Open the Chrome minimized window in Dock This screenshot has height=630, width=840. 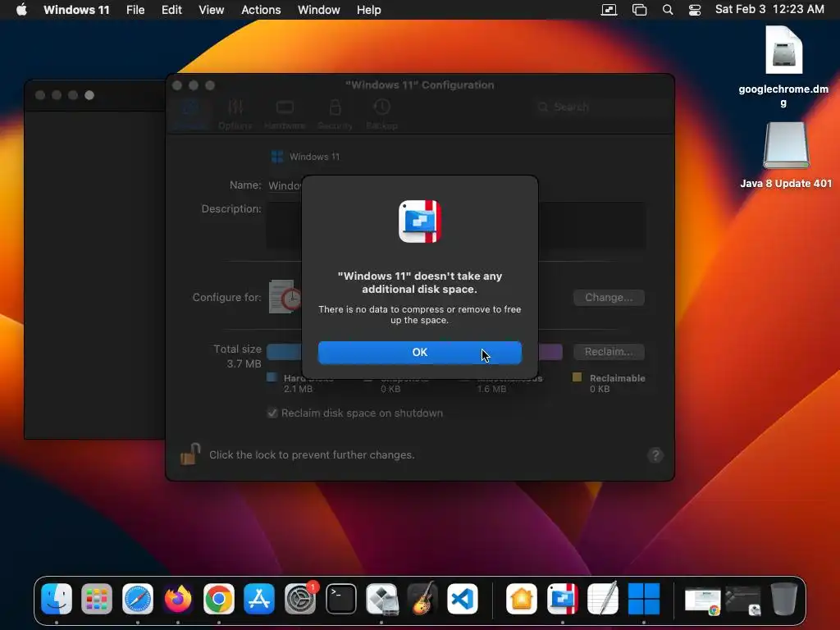(702, 600)
